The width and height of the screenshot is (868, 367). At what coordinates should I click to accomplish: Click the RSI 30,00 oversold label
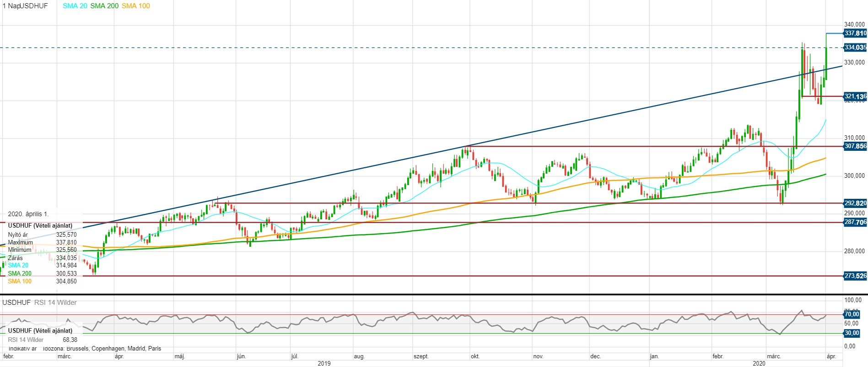[852, 333]
